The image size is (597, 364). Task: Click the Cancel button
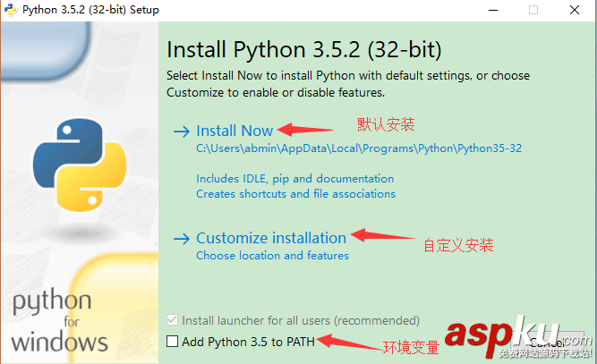tap(546, 341)
